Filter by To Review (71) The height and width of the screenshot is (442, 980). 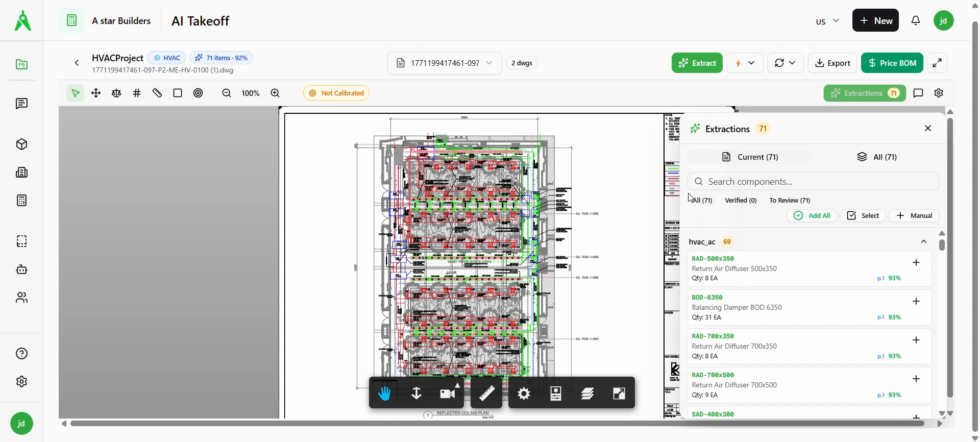point(790,201)
